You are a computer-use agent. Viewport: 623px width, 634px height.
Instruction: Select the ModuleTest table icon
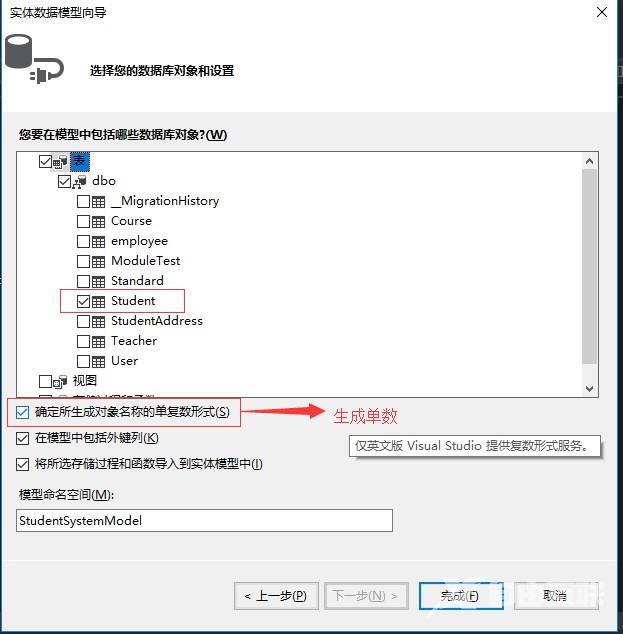point(98,262)
